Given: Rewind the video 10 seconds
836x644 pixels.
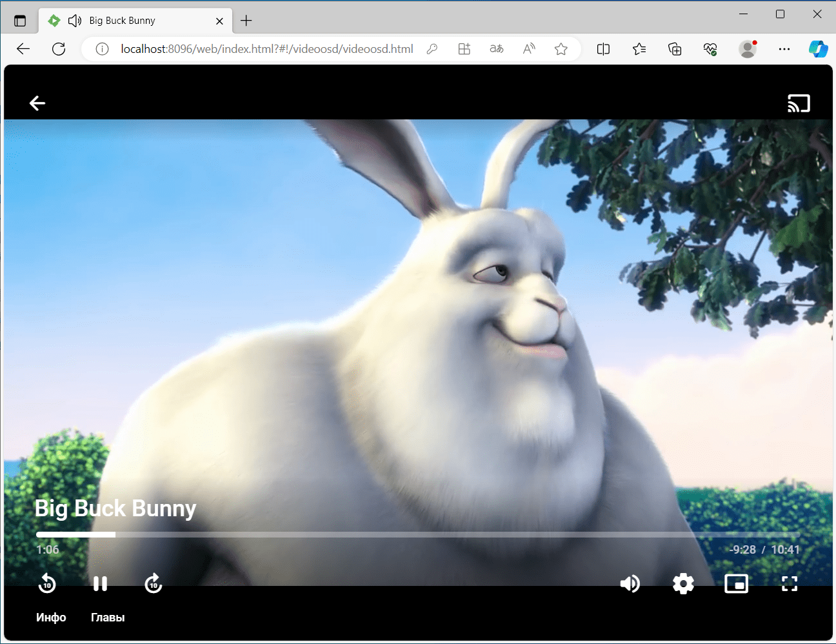Looking at the screenshot, I should 47,583.
